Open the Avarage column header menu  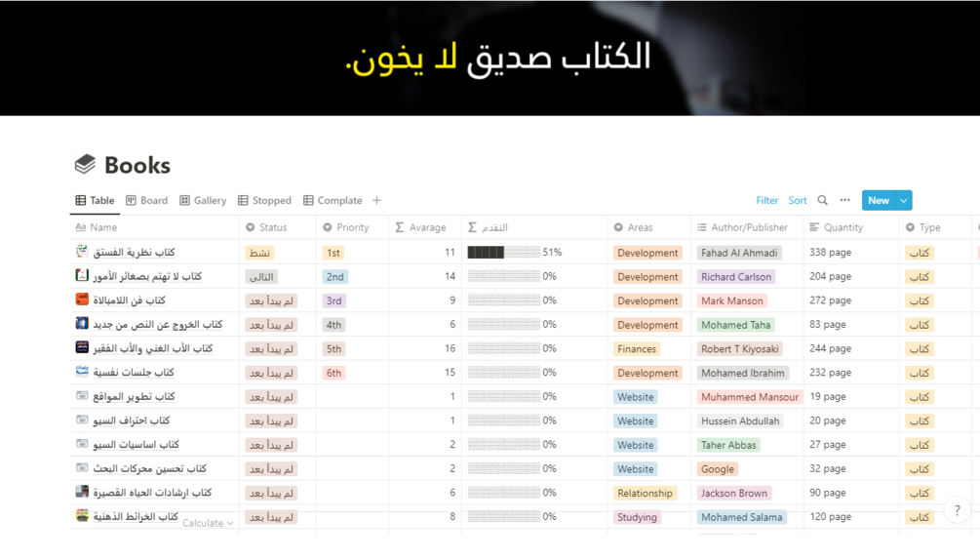425,227
